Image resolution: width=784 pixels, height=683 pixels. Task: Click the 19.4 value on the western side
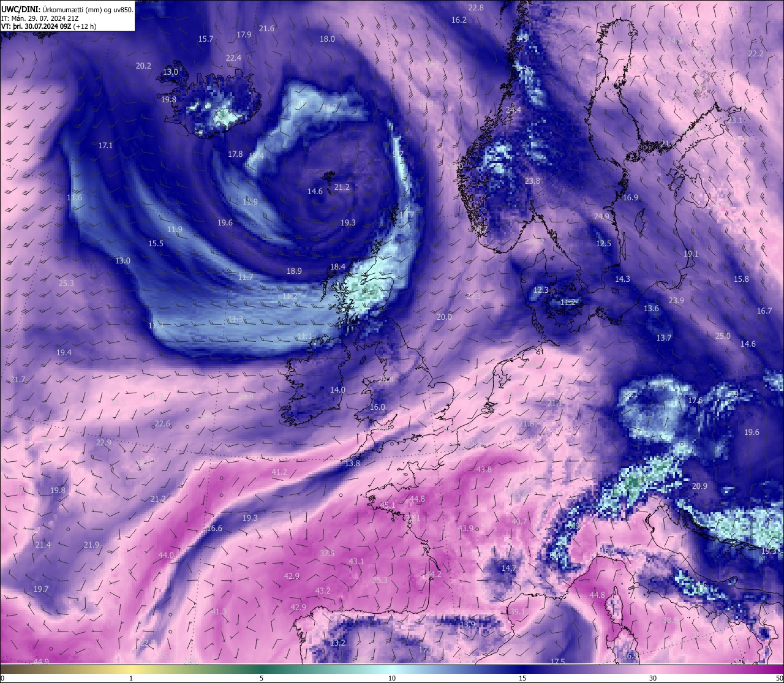(x=64, y=353)
